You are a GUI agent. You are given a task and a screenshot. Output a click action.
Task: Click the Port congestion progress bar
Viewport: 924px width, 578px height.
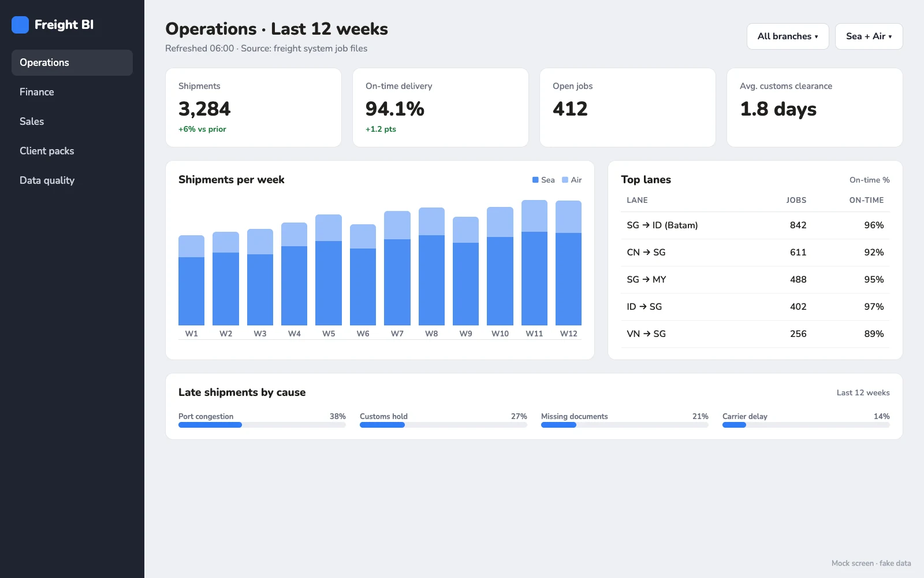(262, 425)
